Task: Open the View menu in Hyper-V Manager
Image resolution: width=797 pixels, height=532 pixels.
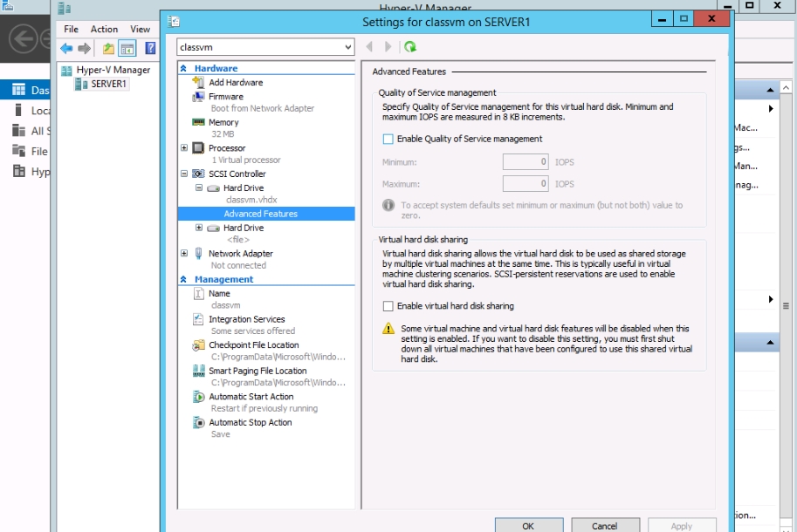Action: click(x=140, y=30)
